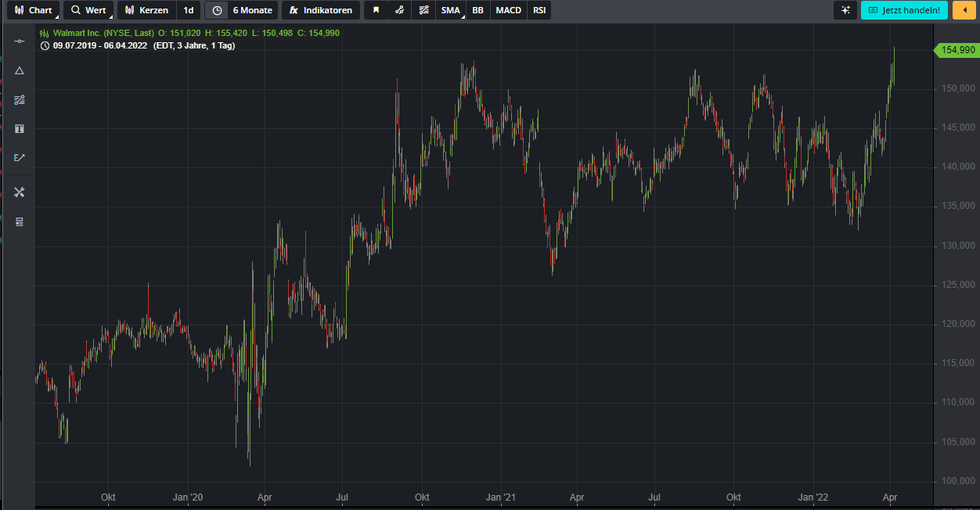Toggle the RSI indicator

tap(539, 10)
